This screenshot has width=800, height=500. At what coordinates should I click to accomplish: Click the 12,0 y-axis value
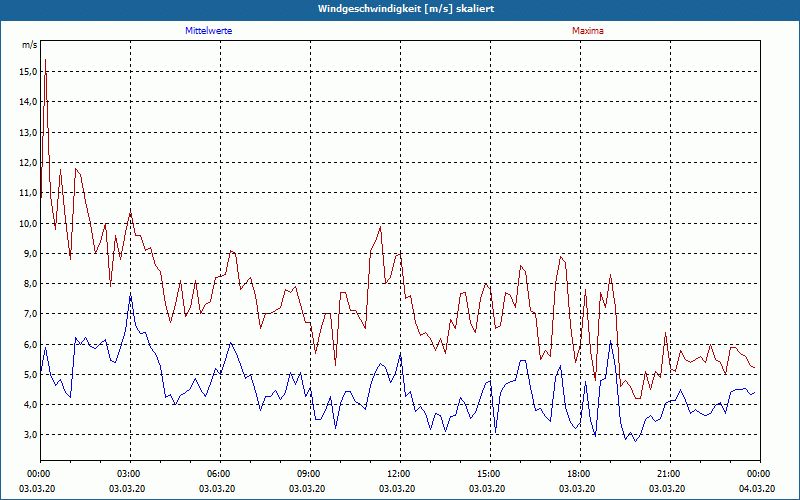28,163
